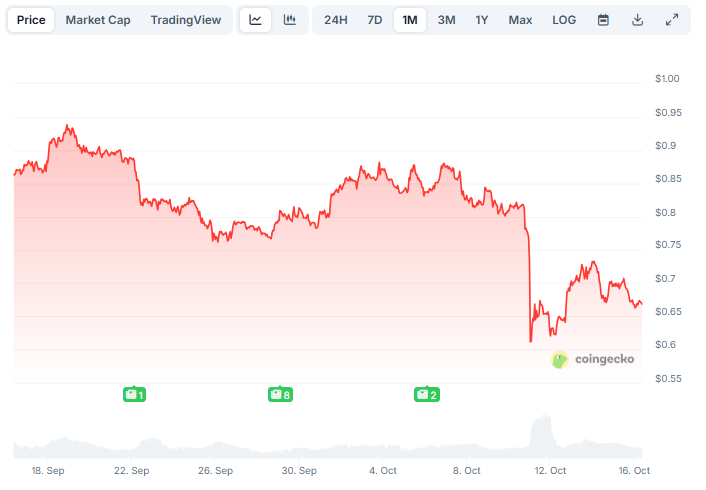Image resolution: width=706 pixels, height=490 pixels.
Task: Switch to candlestick chart view
Action: click(289, 20)
